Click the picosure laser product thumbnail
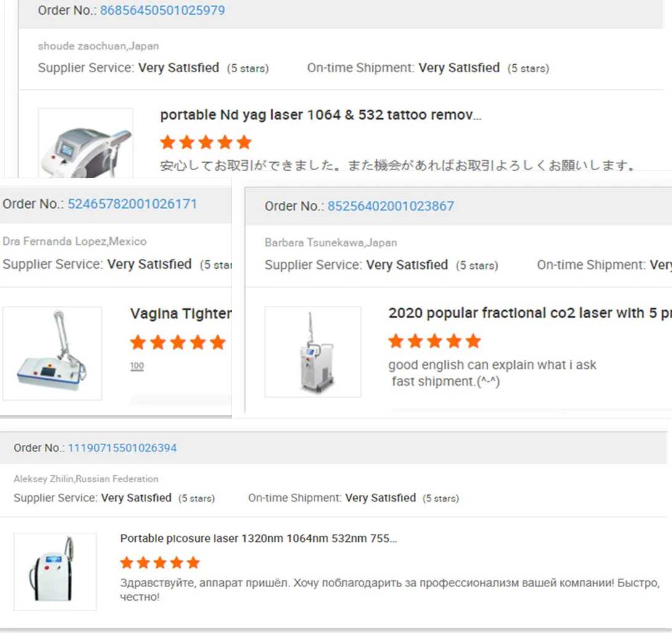The height and width of the screenshot is (640, 672). tap(55, 572)
